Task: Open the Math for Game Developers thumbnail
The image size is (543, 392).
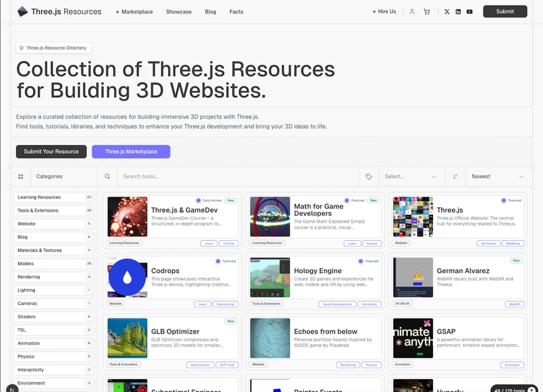Action: pyautogui.click(x=270, y=217)
